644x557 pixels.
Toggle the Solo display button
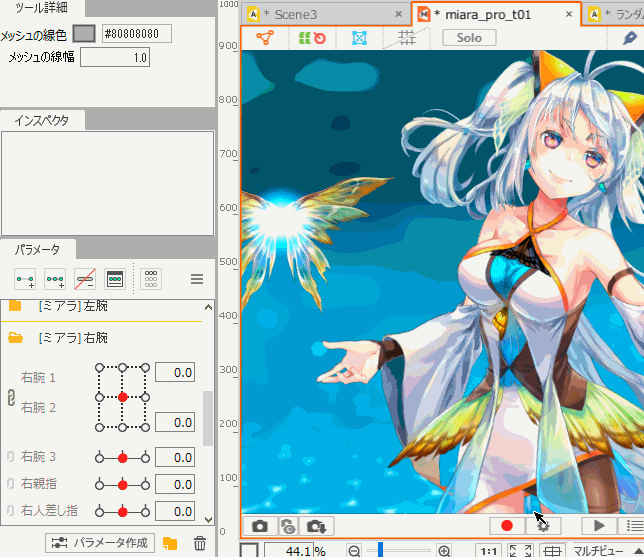coord(469,38)
